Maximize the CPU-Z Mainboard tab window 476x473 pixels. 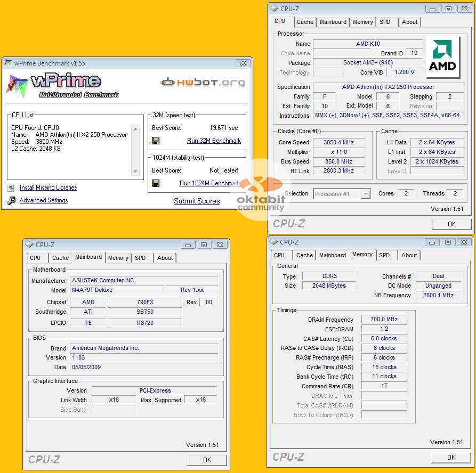[204, 245]
